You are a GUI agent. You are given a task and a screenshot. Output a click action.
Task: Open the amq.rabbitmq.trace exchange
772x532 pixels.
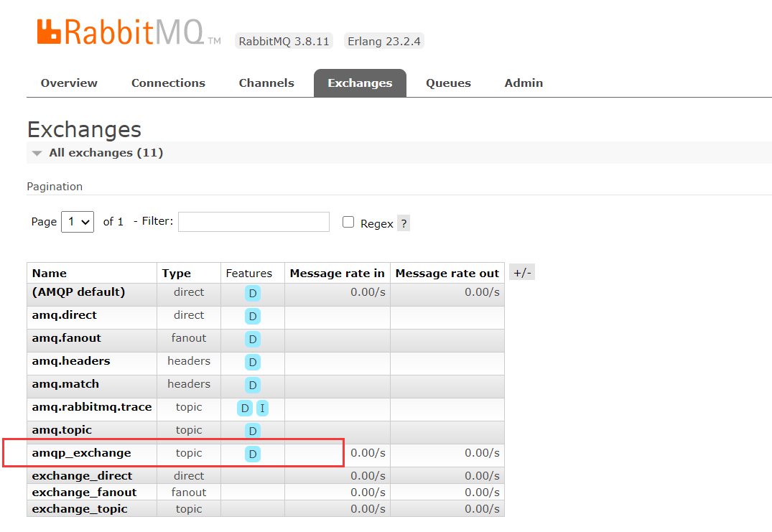point(92,408)
